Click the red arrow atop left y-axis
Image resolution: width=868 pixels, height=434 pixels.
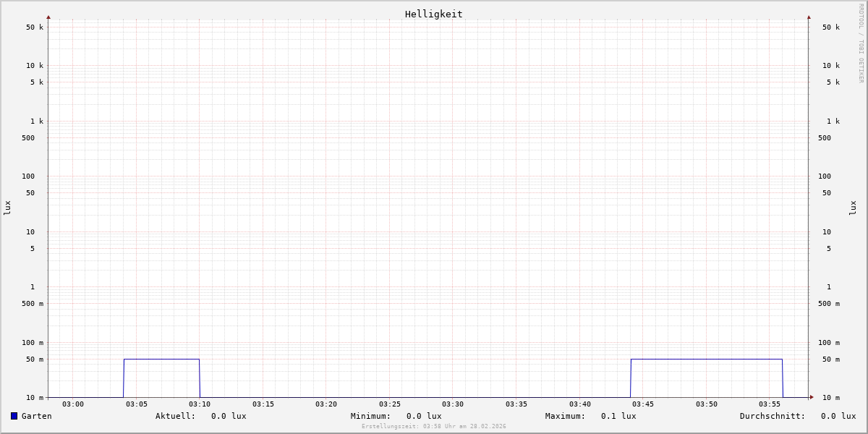tap(48, 17)
